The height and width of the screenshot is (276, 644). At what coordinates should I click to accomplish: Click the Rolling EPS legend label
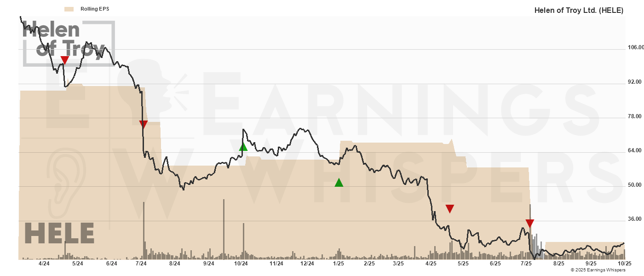tap(95, 9)
